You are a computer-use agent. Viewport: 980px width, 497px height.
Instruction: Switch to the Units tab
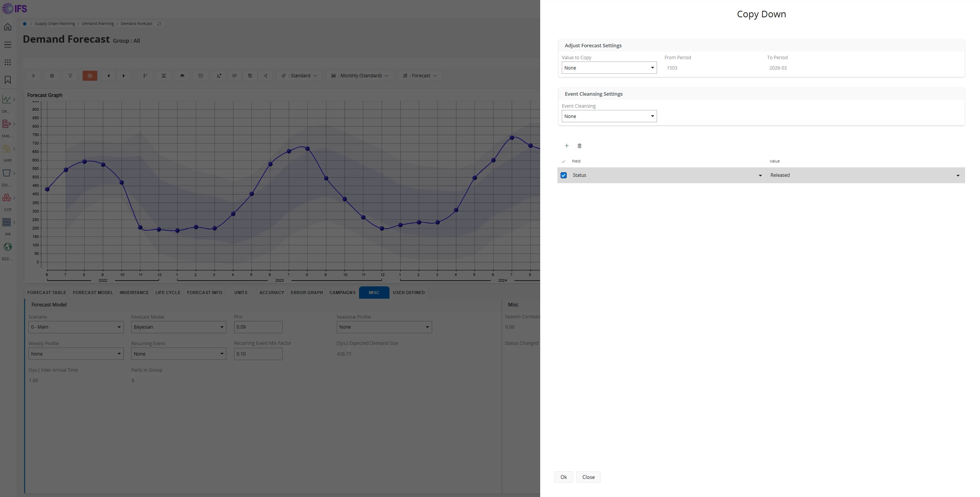(241, 293)
